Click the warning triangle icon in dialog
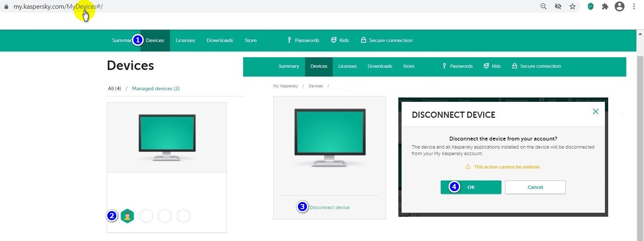 click(x=468, y=167)
